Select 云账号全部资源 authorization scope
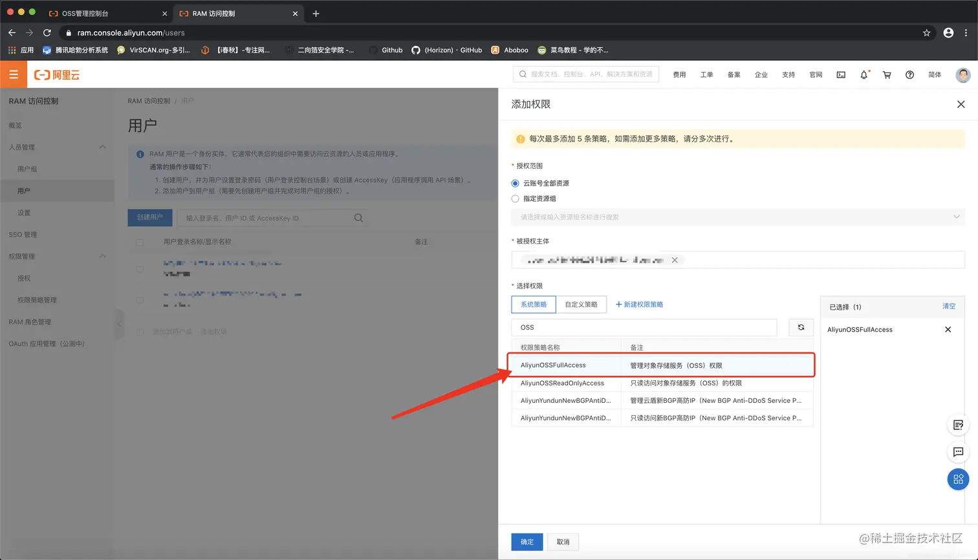This screenshot has height=560, width=978. (515, 182)
